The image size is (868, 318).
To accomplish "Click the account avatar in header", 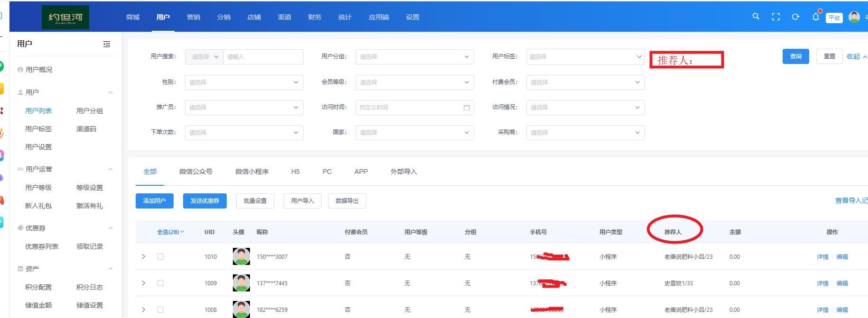I will pyautogui.click(x=854, y=17).
